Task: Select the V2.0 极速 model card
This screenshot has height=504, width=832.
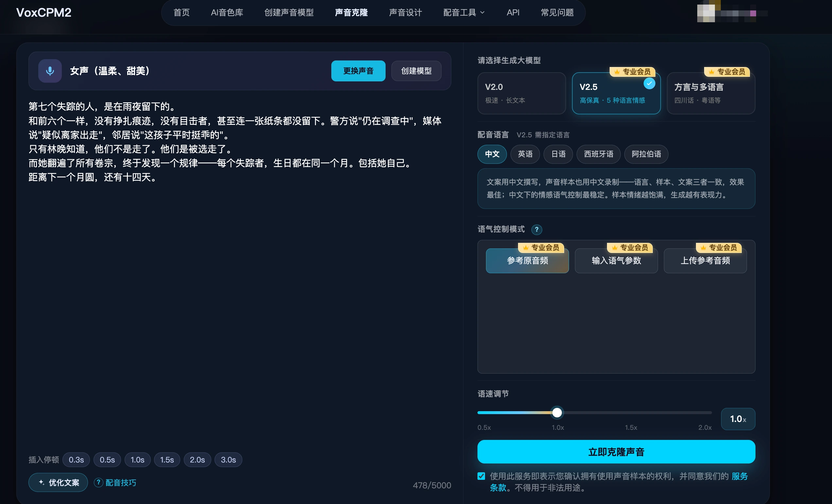Action: pos(521,93)
